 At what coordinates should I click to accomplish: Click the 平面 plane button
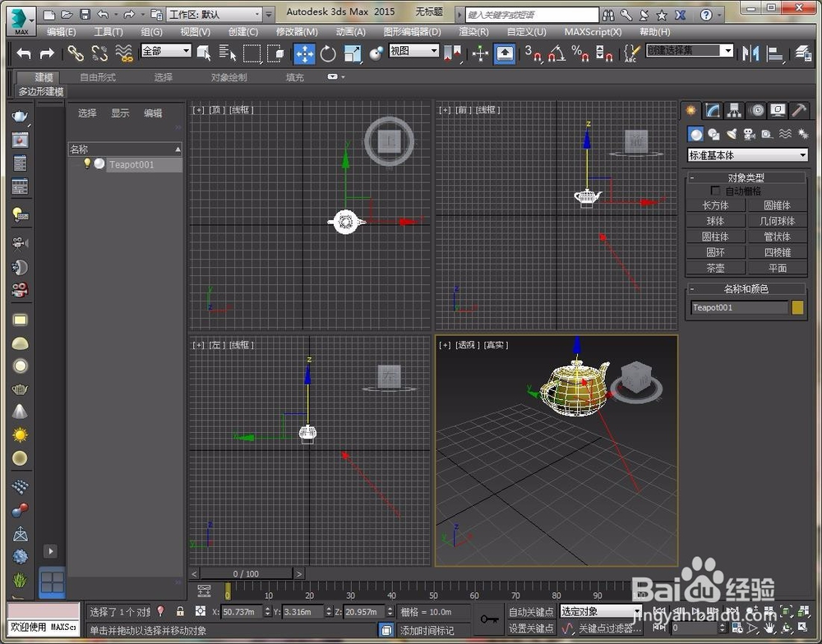778,269
